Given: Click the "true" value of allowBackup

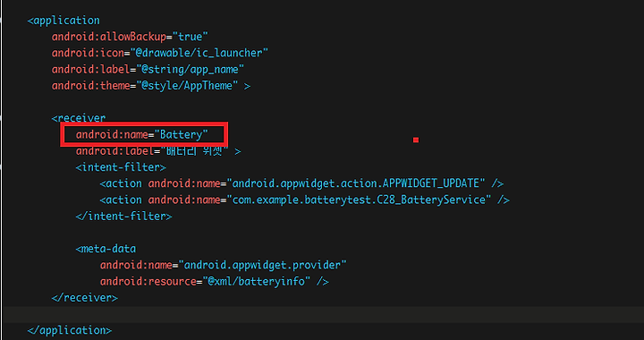Looking at the screenshot, I should [191, 37].
